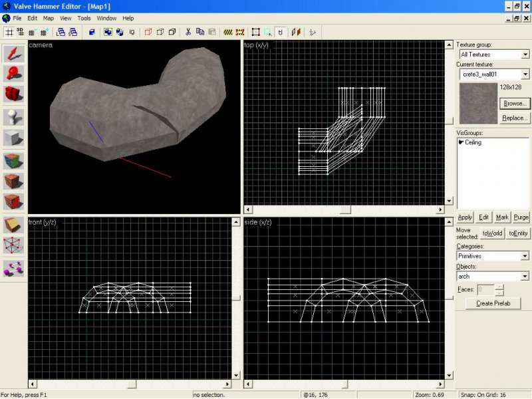Viewport: 532px width, 399px height.
Task: Select the gray cube Block tool
Action: [x=13, y=138]
